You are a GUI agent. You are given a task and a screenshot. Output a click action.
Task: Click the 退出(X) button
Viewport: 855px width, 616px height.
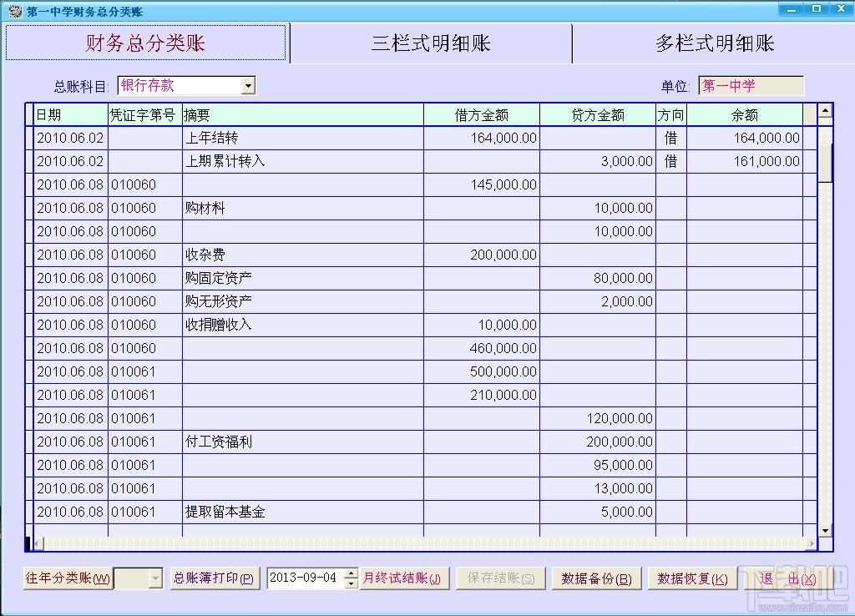coord(788,578)
